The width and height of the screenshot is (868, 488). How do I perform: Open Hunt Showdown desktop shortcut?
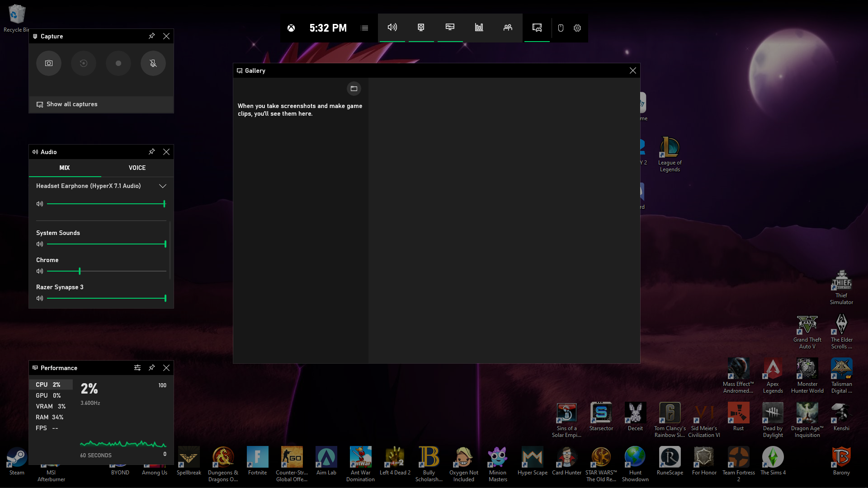635,465
